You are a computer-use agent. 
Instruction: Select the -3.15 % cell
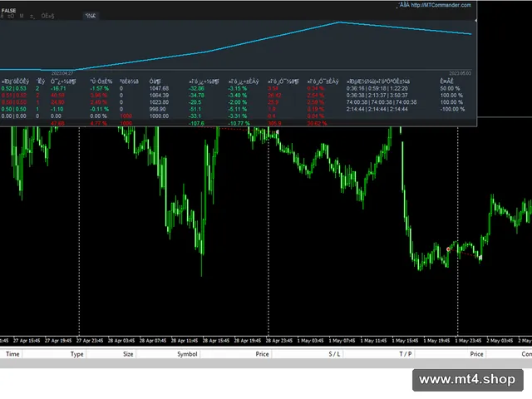coord(238,88)
